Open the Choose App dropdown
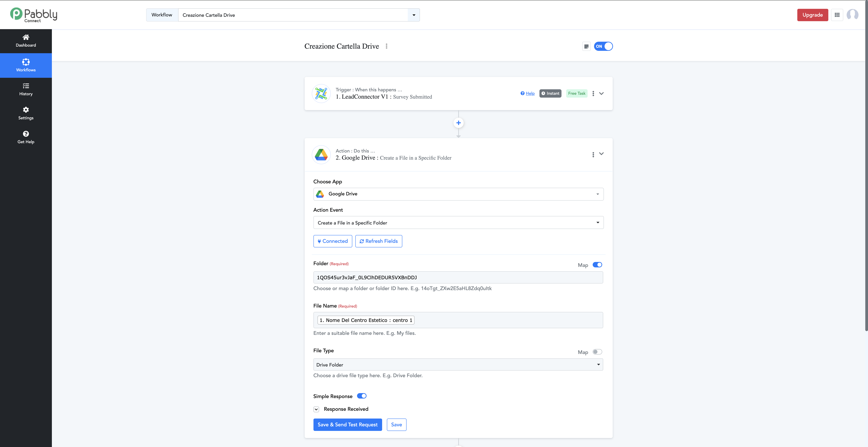Image resolution: width=868 pixels, height=447 pixels. coord(458,194)
